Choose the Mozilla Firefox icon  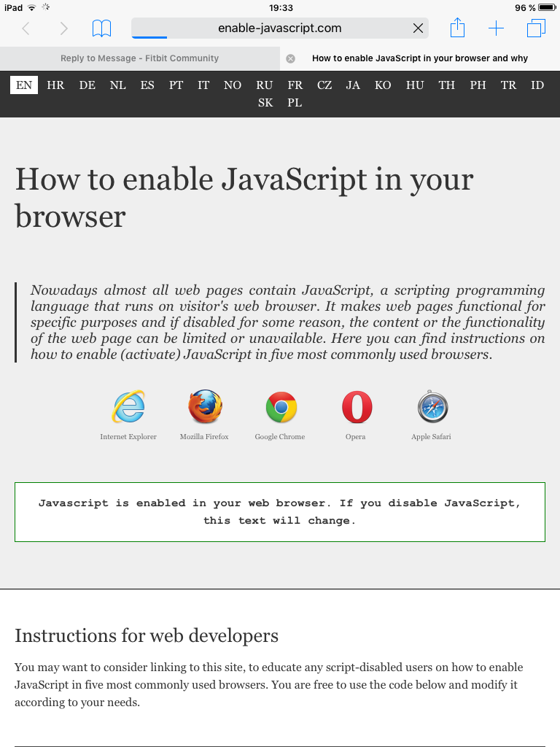pos(204,407)
